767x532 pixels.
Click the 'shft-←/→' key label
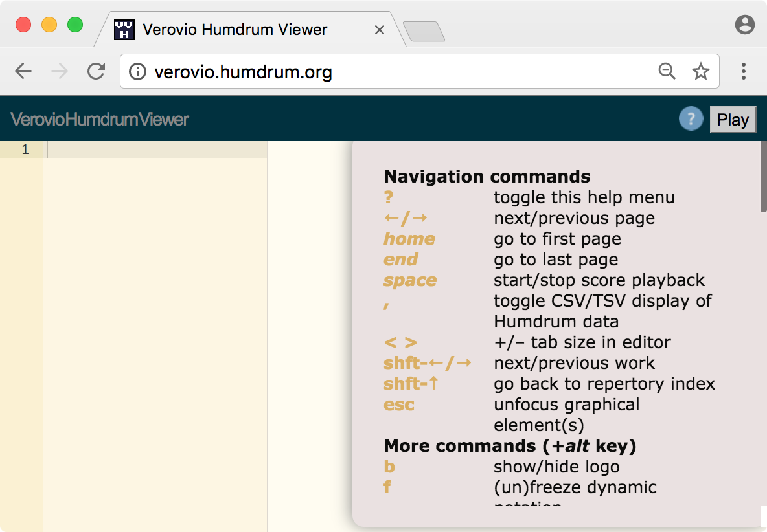428,364
